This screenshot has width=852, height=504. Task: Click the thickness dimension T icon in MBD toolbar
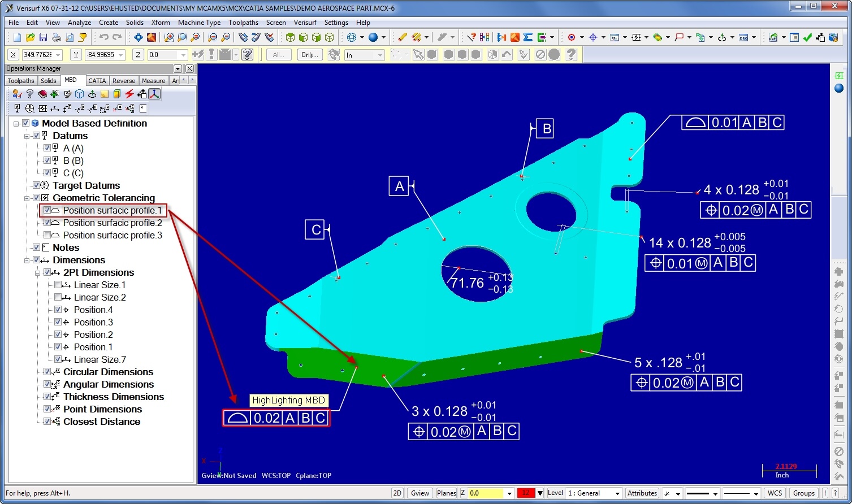click(x=67, y=108)
